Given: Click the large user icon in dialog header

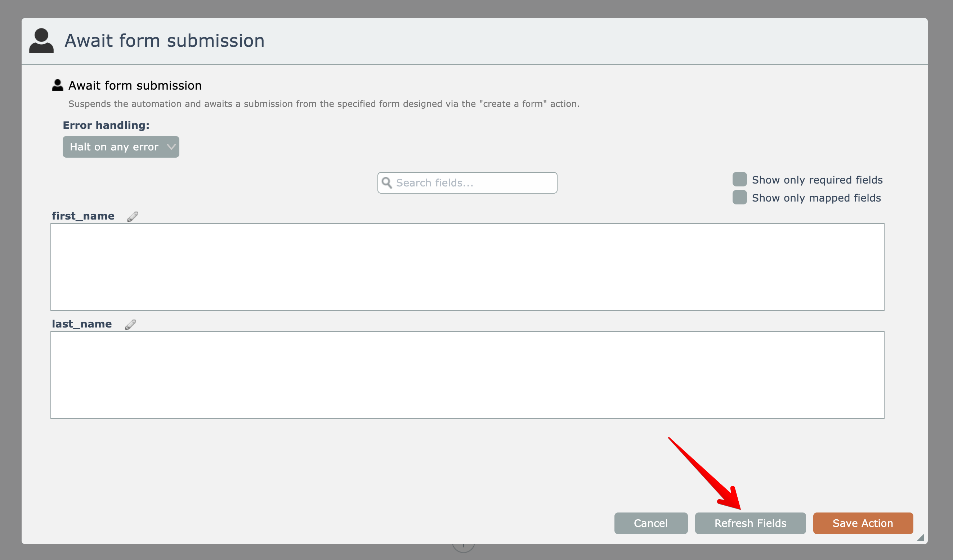Looking at the screenshot, I should tap(41, 41).
